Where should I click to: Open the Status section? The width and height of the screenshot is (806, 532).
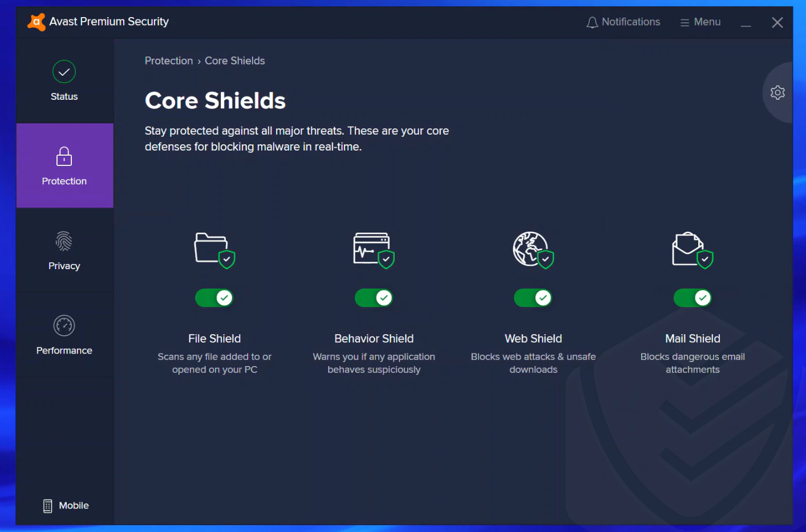pos(64,81)
